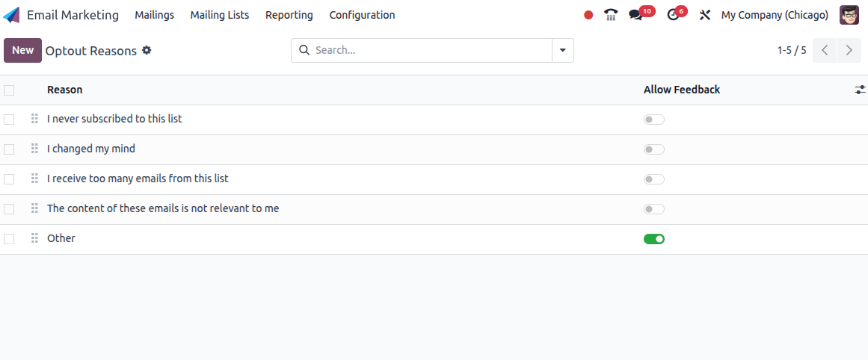This screenshot has width=868, height=360.
Task: Open the gear actions menu beside Optout Reasons
Action: click(x=146, y=50)
